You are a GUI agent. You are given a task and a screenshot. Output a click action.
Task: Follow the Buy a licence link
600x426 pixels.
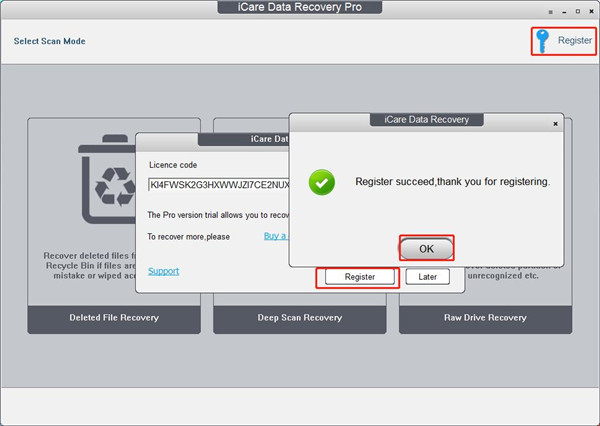pos(276,236)
